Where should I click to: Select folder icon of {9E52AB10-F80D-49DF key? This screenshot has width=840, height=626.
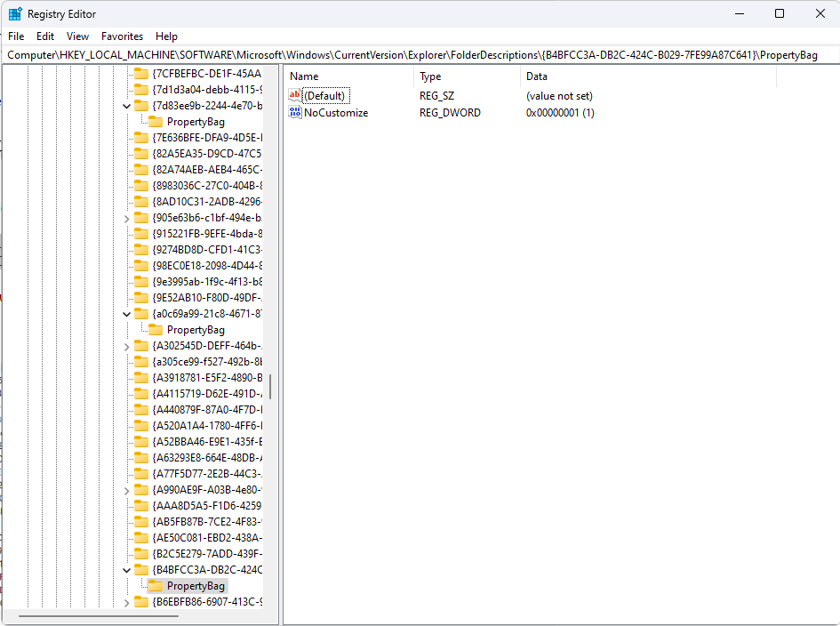click(x=141, y=298)
